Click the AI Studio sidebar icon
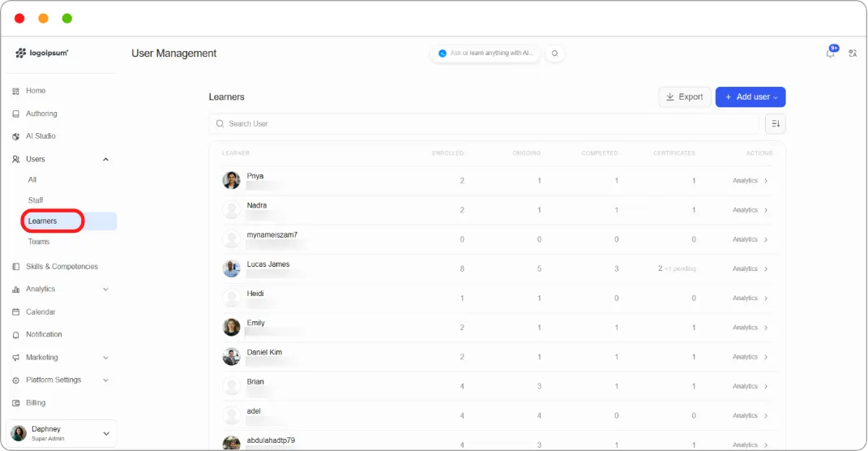 (15, 136)
